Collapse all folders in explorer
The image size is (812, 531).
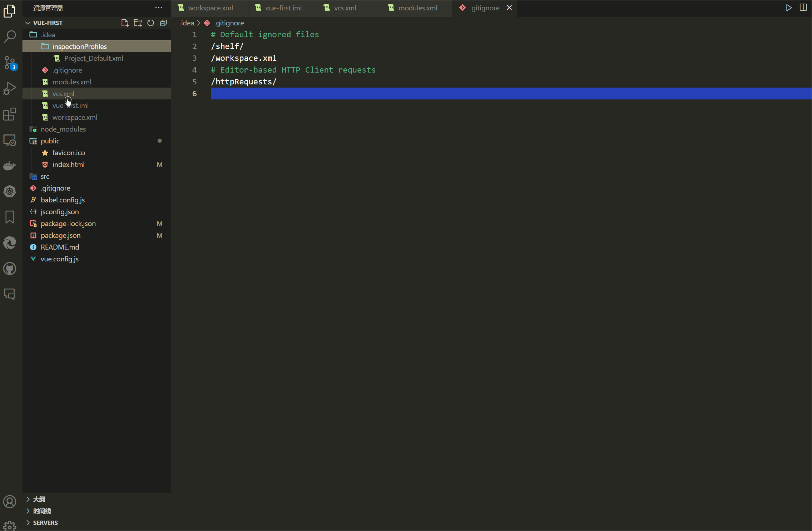[x=163, y=23]
